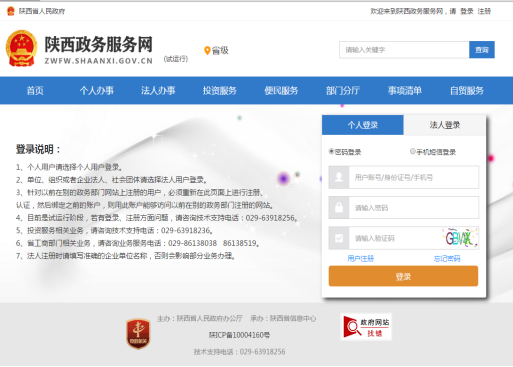Focus the 请输入密码 password field
Screen dimensions: 513x367
(x=414, y=207)
